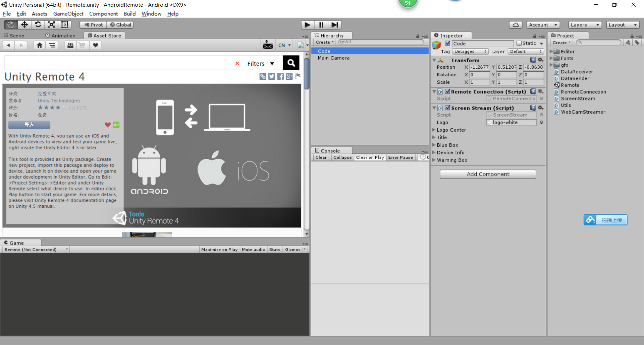Viewport: 644px width, 345px height.
Task: Click Add Component button
Action: (488, 174)
